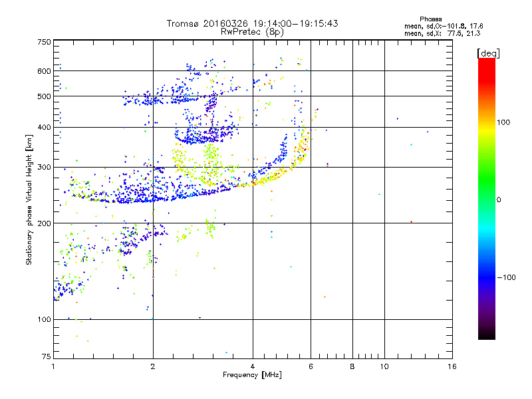The height and width of the screenshot is (399, 532).
Task: Click the x-axis tick label '1'
Action: [x=53, y=366]
